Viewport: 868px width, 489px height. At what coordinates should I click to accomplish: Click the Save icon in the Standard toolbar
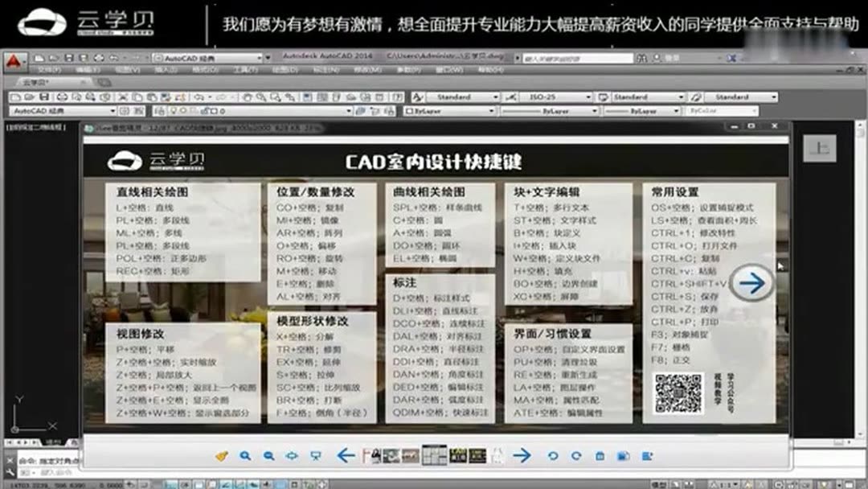click(43, 98)
